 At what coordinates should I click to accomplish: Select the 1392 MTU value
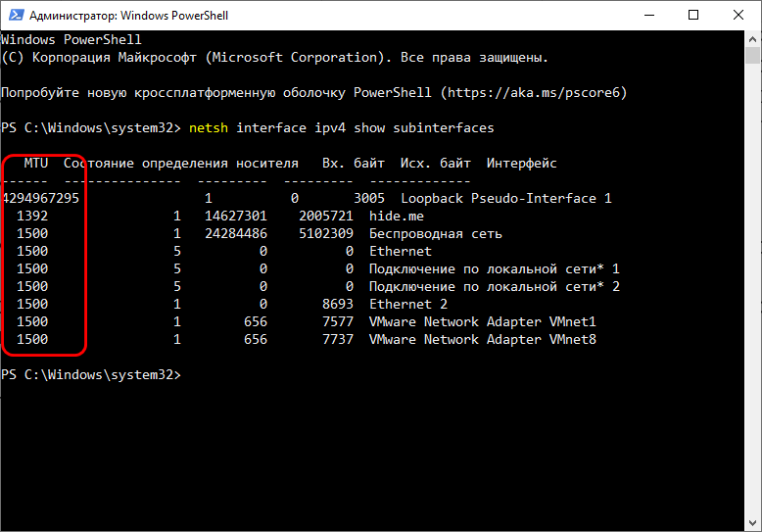click(x=32, y=217)
